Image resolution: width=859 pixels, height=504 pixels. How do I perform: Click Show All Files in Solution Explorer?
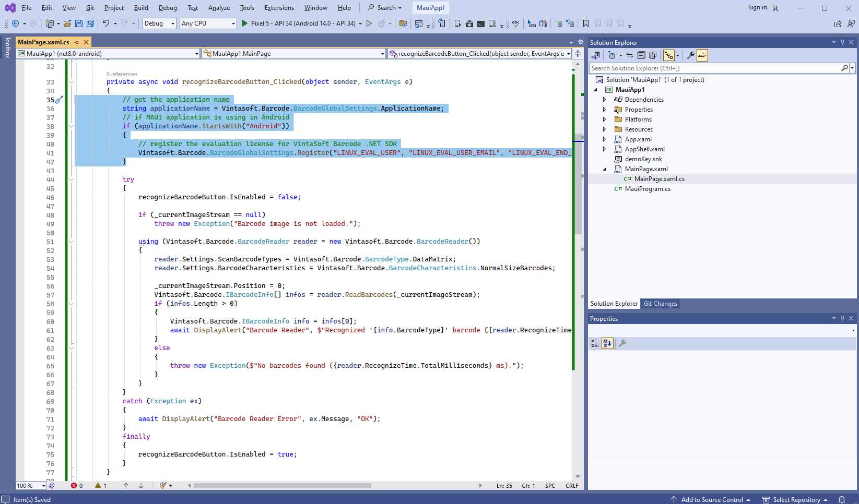click(653, 55)
